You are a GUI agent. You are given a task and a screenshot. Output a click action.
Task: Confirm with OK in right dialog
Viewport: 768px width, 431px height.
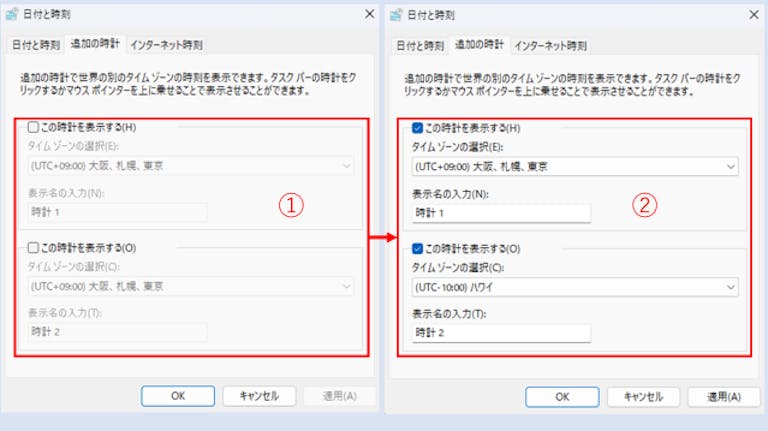click(562, 397)
